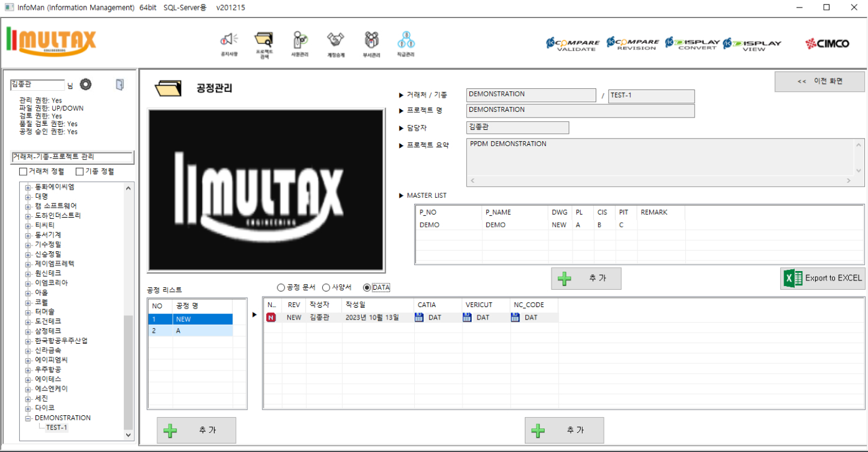This screenshot has width=868, height=452.
Task: Collapse the DEMONSTRATION tree node
Action: (x=28, y=418)
